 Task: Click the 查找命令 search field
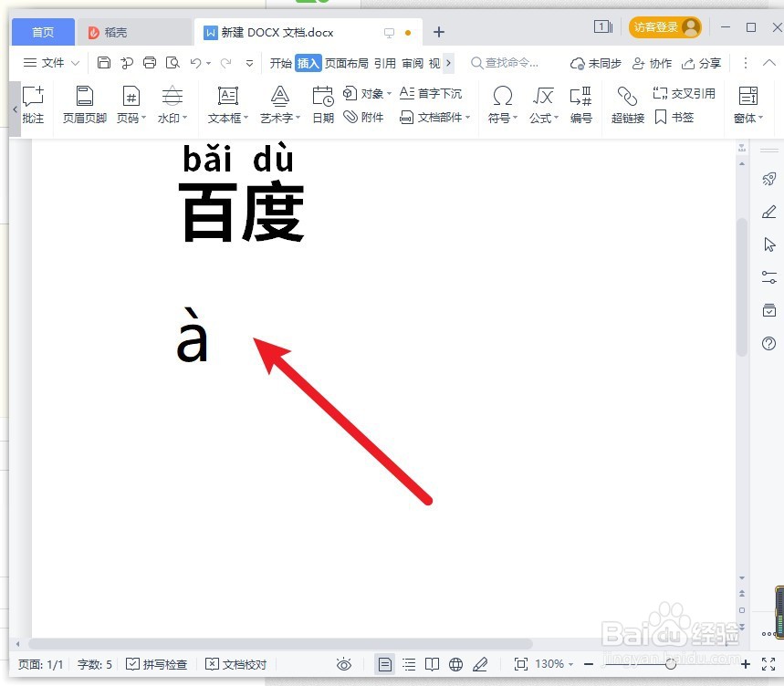tap(505, 63)
